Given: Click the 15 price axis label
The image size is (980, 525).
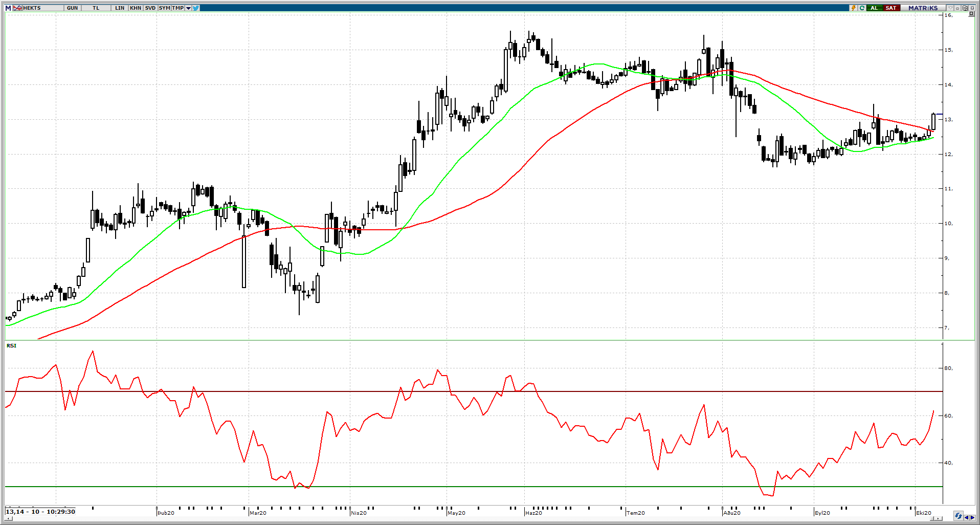Looking at the screenshot, I should click(949, 50).
